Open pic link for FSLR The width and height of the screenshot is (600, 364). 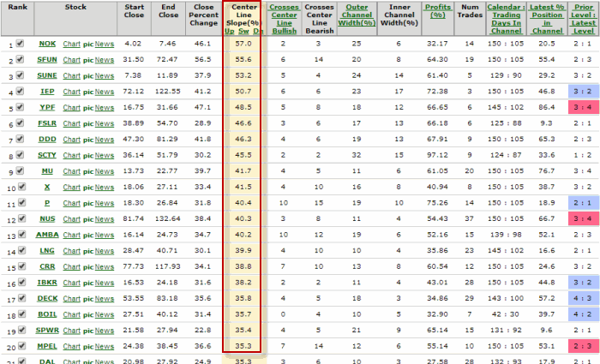click(88, 124)
